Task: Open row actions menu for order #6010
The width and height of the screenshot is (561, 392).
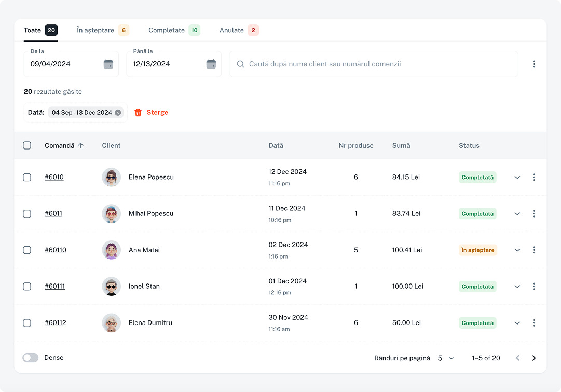Action: (x=534, y=177)
